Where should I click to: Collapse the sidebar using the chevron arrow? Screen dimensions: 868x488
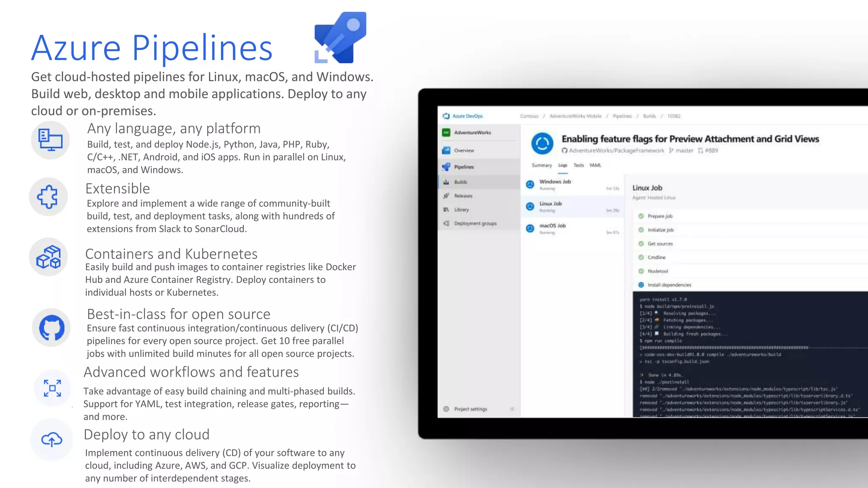[512, 409]
